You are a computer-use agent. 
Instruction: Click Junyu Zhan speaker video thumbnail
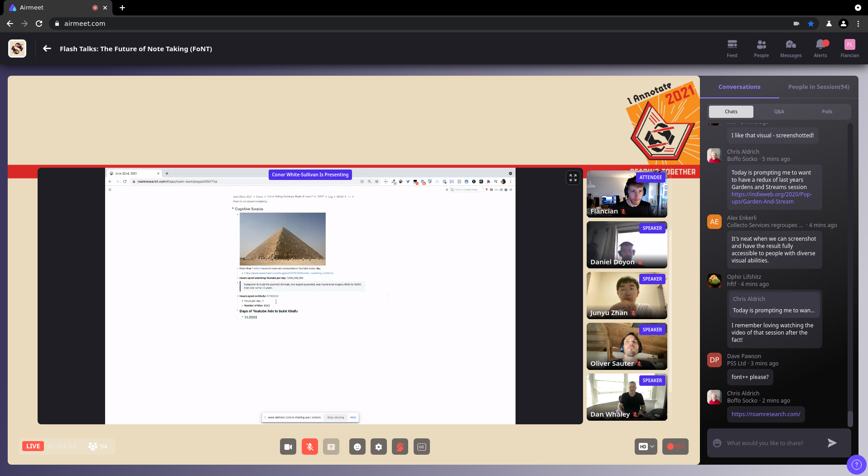coord(627,296)
